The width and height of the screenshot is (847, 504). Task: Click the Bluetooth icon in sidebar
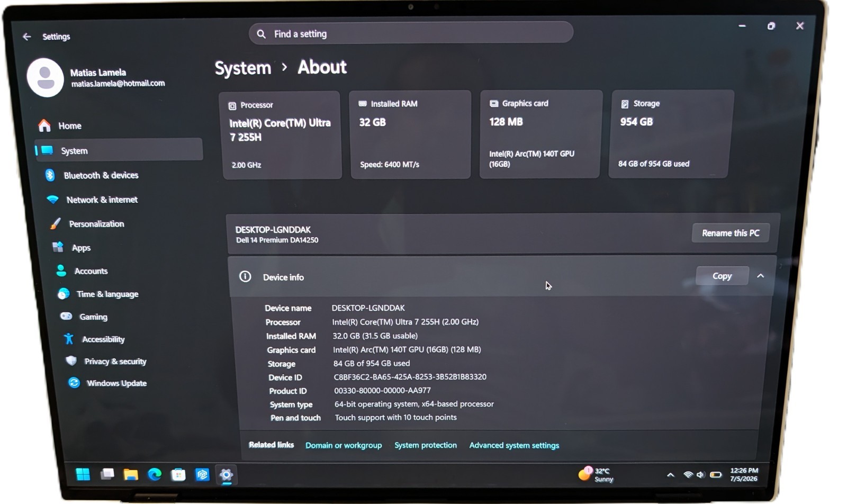tap(50, 175)
